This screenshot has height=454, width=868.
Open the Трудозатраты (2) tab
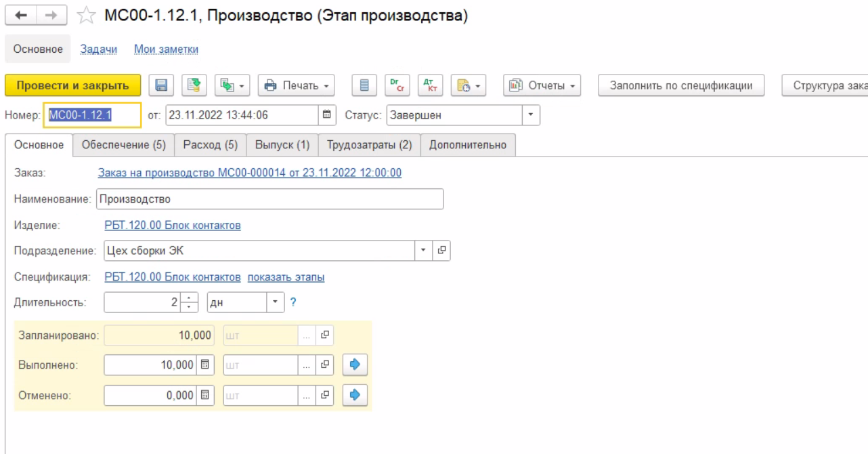[x=369, y=145]
